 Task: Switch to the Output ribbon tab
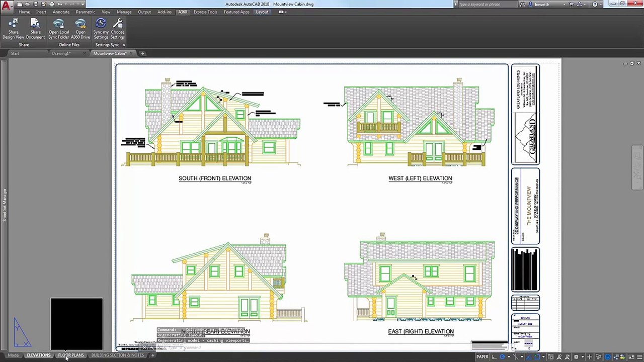click(144, 12)
